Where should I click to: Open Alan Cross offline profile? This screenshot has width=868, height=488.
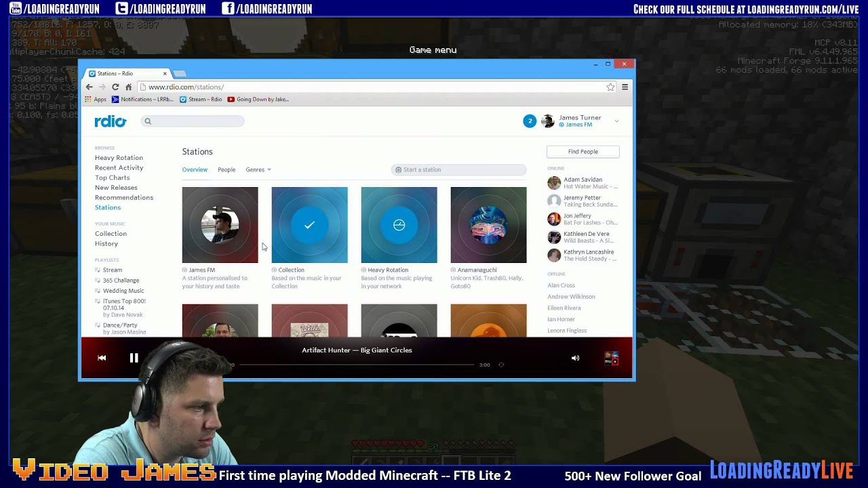(x=561, y=285)
